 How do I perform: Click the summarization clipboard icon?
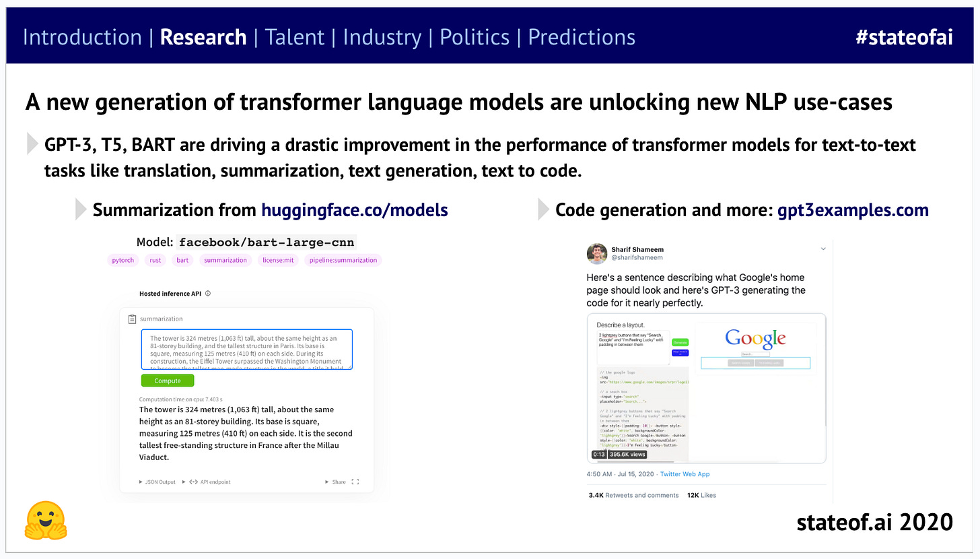132,319
